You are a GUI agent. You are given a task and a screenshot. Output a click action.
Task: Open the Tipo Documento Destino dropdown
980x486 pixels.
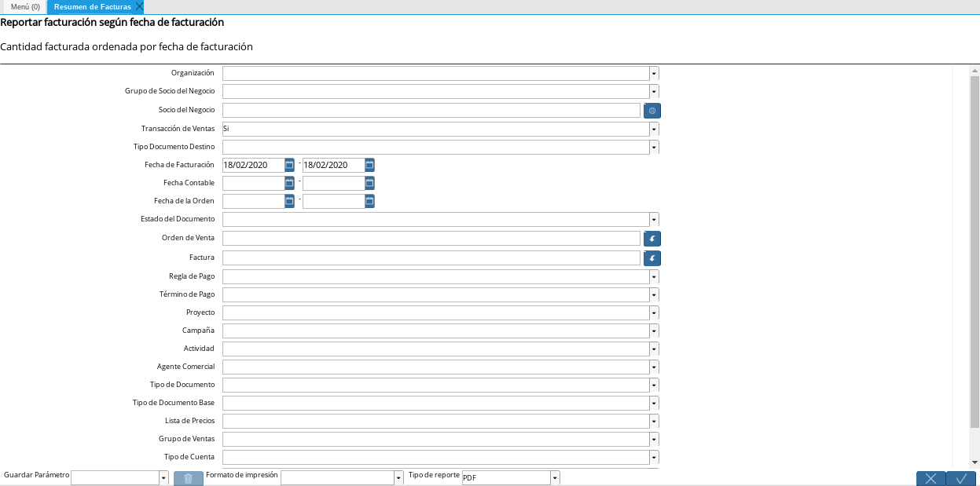click(654, 147)
